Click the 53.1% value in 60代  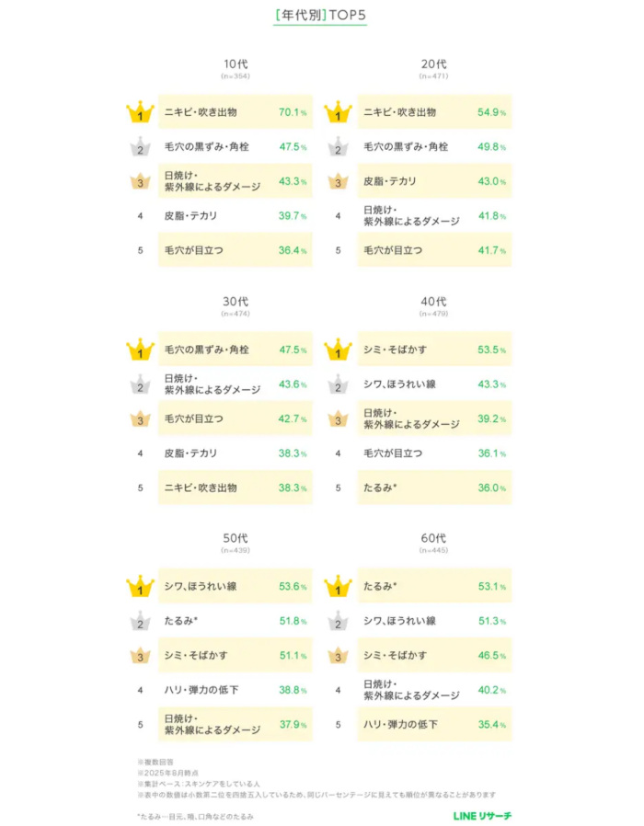coord(489,587)
